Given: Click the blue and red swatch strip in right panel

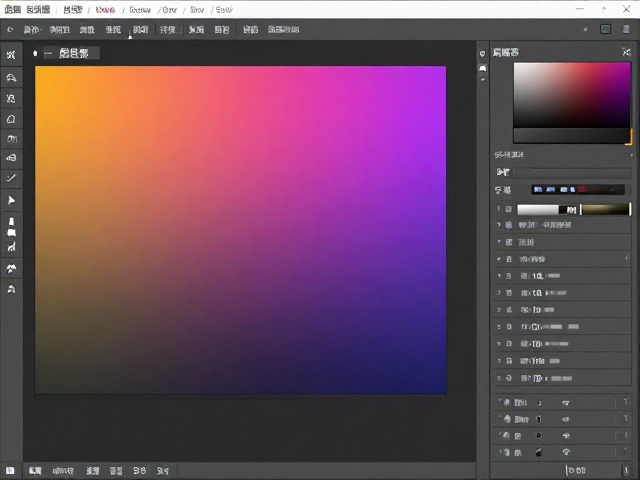Looking at the screenshot, I should (578, 189).
